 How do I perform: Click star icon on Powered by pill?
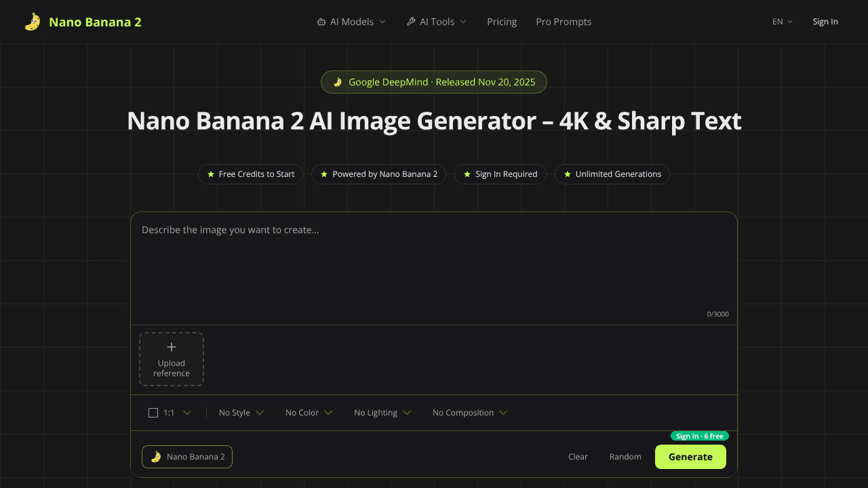pyautogui.click(x=324, y=174)
